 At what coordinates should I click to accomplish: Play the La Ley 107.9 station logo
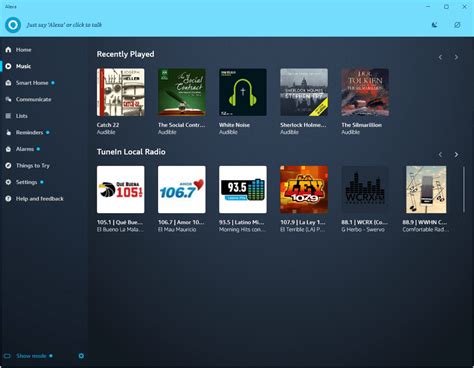[x=304, y=190]
